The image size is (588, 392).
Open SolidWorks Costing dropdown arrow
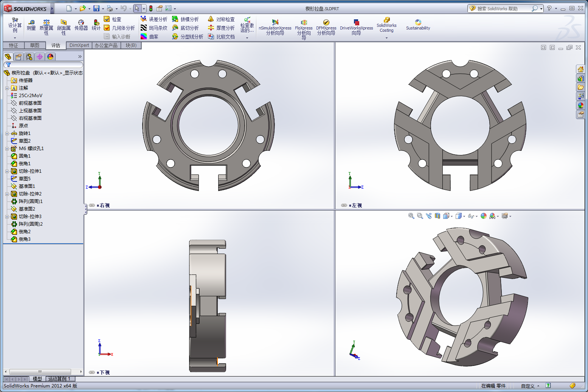click(x=386, y=38)
